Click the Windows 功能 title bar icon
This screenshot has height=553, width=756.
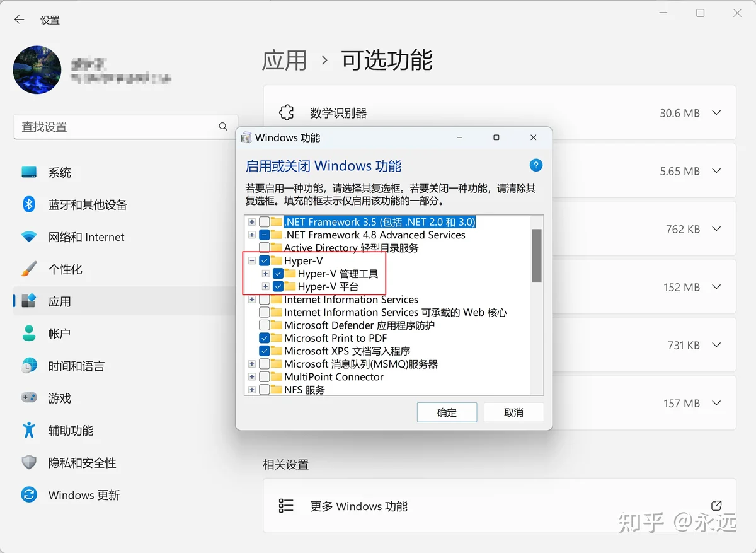click(x=246, y=137)
